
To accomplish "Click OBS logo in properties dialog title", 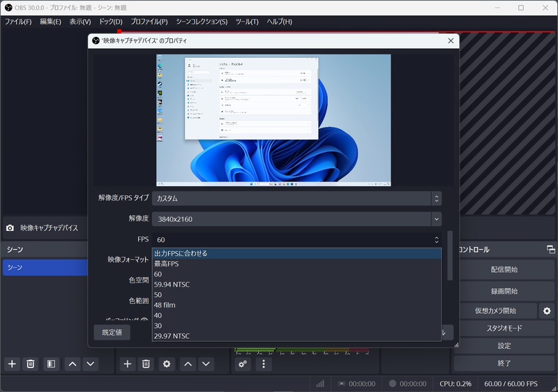I will click(96, 40).
